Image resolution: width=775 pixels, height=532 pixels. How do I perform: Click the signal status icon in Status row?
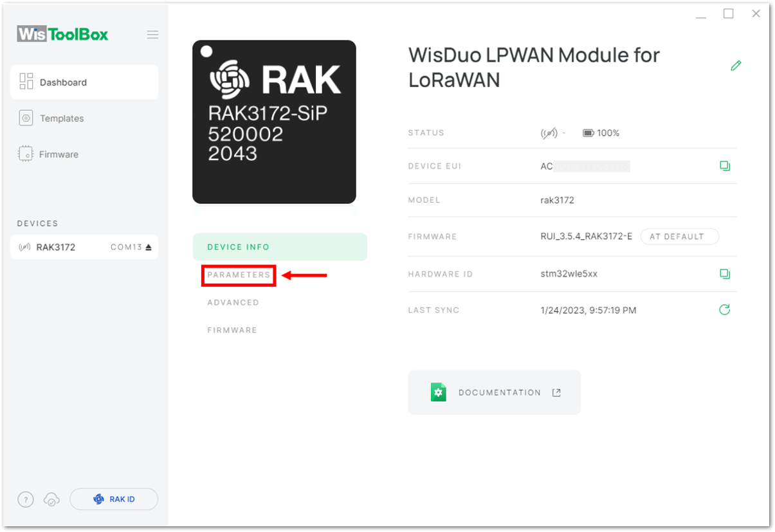coord(549,133)
